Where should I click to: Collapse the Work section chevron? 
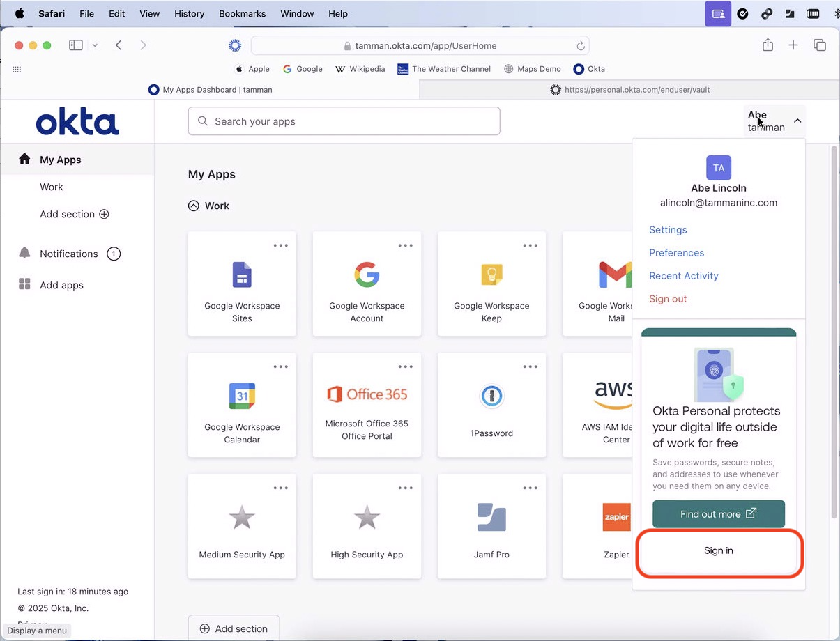click(x=194, y=206)
